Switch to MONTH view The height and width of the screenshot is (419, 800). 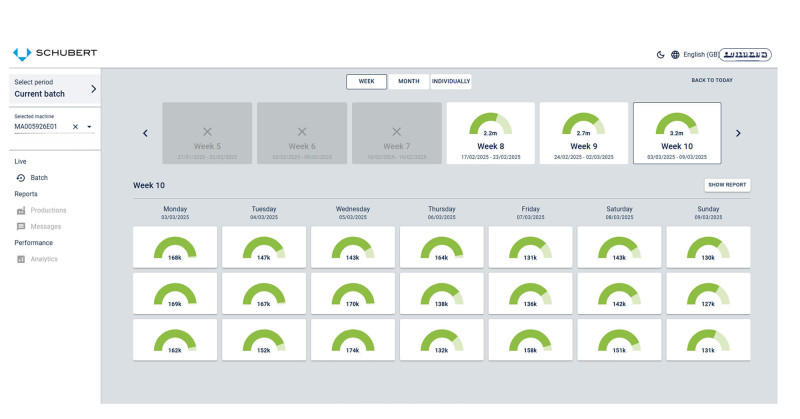pyautogui.click(x=408, y=81)
